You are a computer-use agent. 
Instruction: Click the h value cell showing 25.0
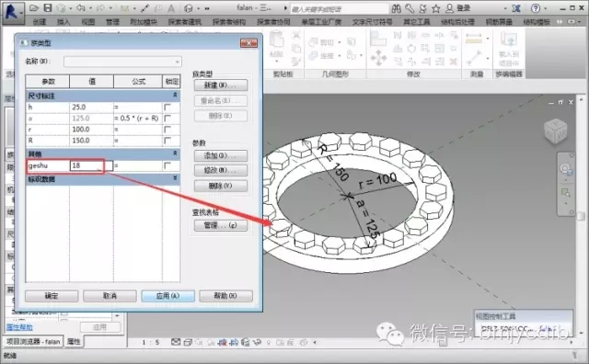pyautogui.click(x=91, y=108)
